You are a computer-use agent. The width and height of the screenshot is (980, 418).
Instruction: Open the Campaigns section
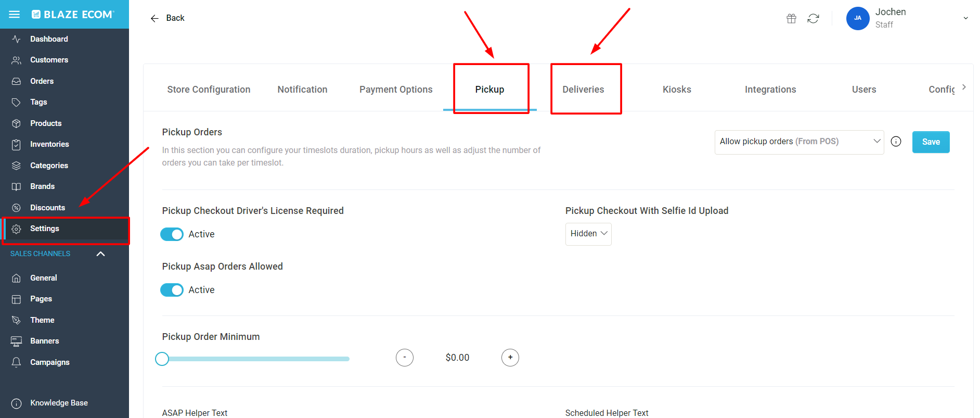tap(49, 362)
